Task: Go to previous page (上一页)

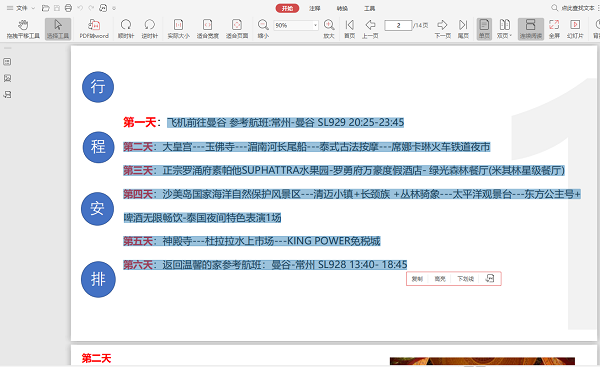Action: point(370,29)
